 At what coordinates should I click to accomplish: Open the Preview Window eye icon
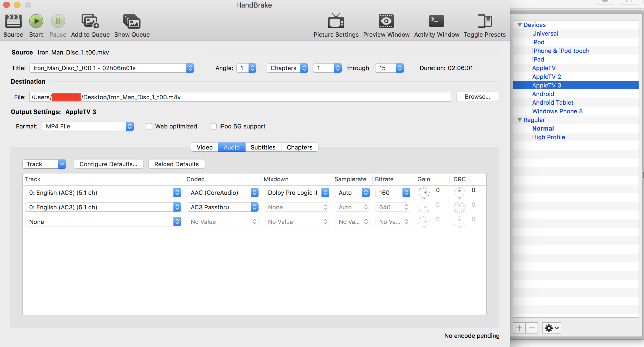tap(386, 21)
